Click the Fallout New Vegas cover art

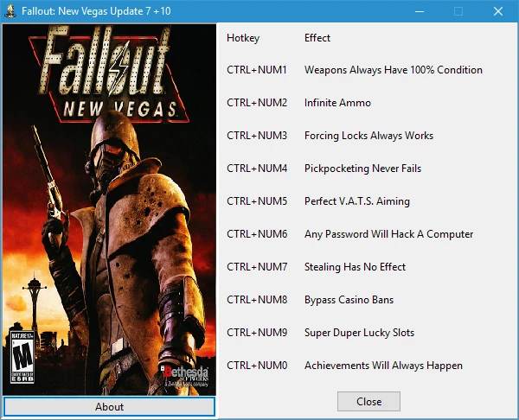coord(109,210)
